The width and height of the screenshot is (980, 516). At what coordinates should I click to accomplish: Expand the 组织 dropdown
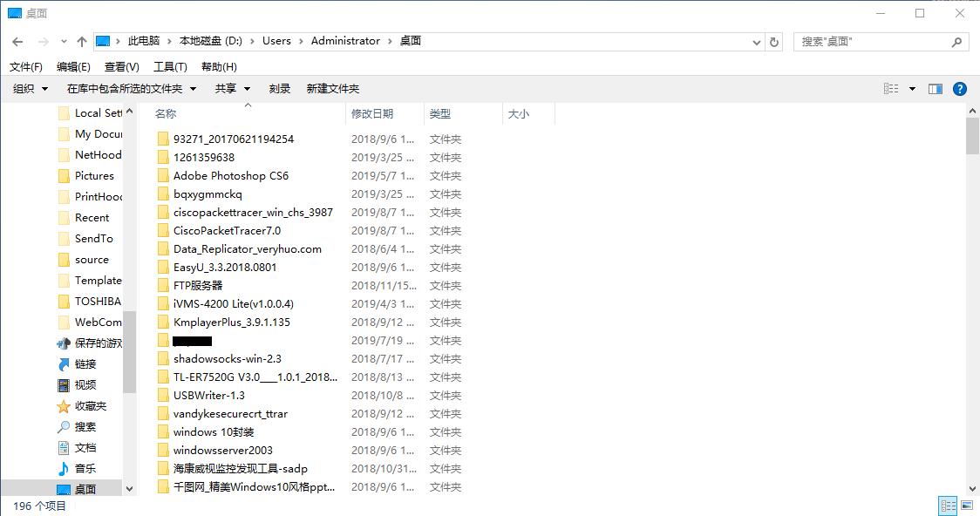click(x=29, y=88)
